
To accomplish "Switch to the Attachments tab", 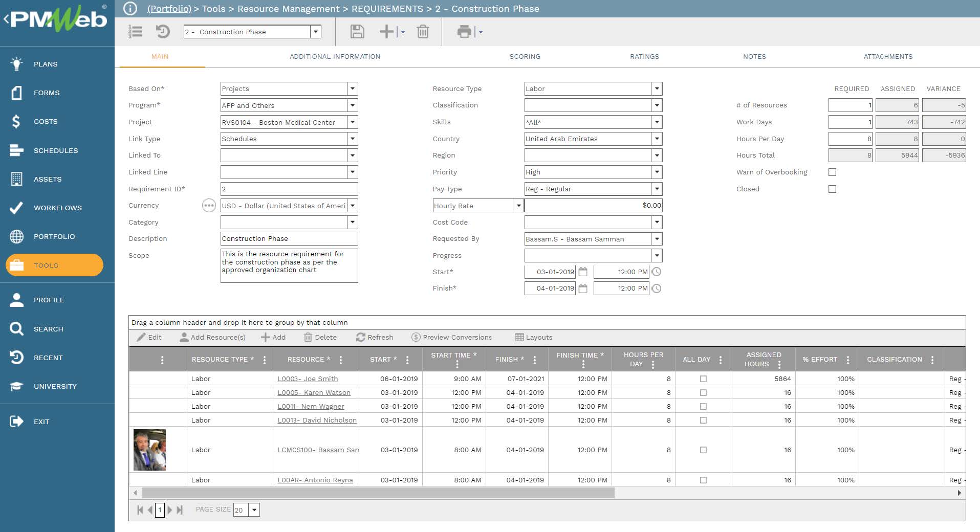I will point(888,57).
